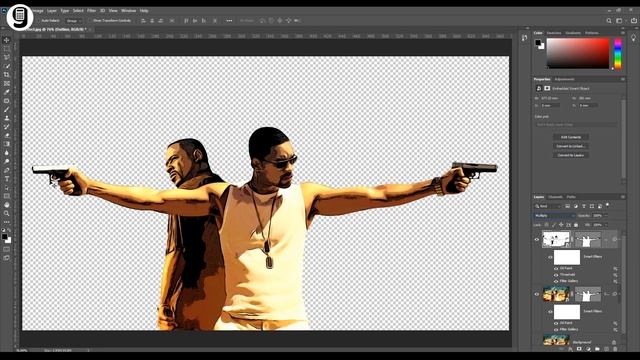Image resolution: width=640 pixels, height=360 pixels.
Task: Click the Convert to Layers button
Action: tap(571, 155)
